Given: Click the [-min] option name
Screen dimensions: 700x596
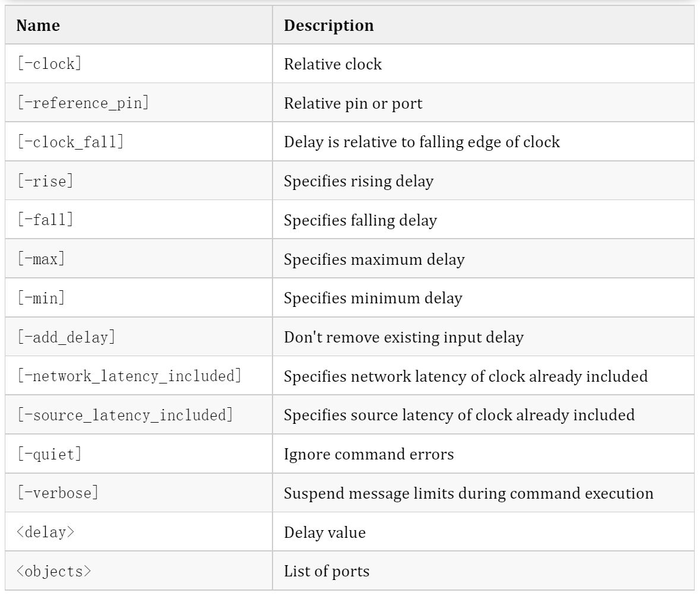Looking at the screenshot, I should point(41,298).
